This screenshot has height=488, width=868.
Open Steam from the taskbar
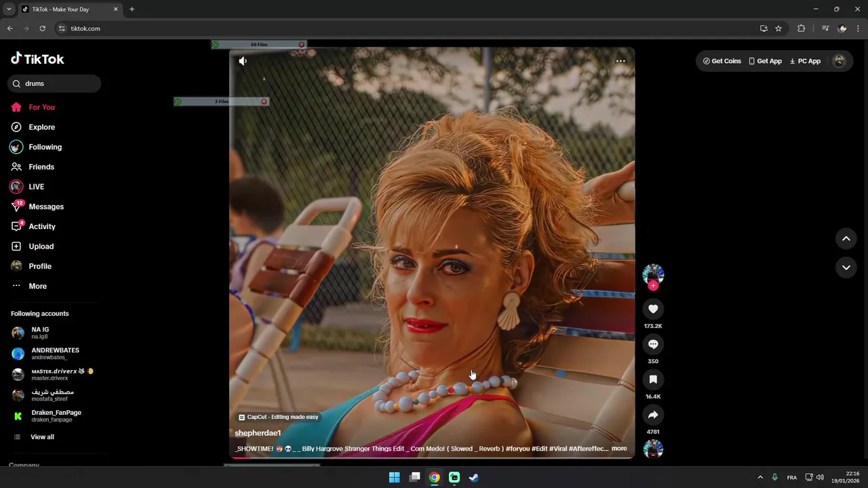(474, 477)
